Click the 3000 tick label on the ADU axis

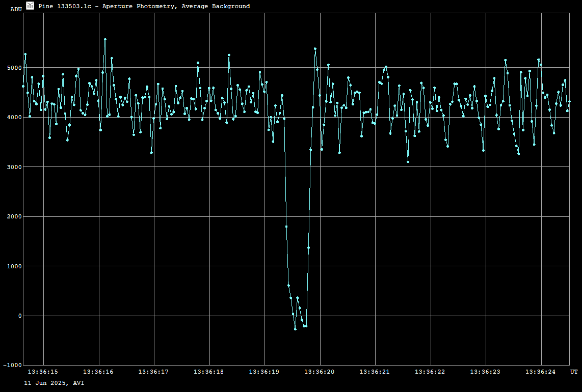(14, 167)
